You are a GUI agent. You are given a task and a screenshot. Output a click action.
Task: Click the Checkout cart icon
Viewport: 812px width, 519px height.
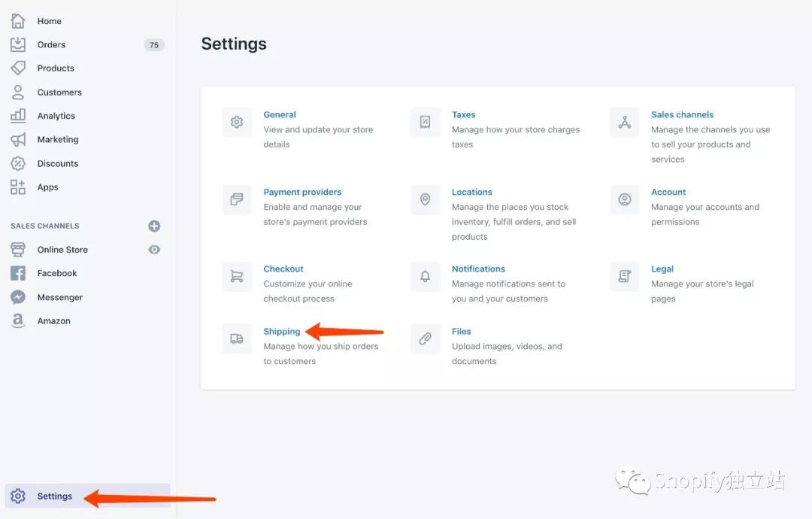pos(237,276)
